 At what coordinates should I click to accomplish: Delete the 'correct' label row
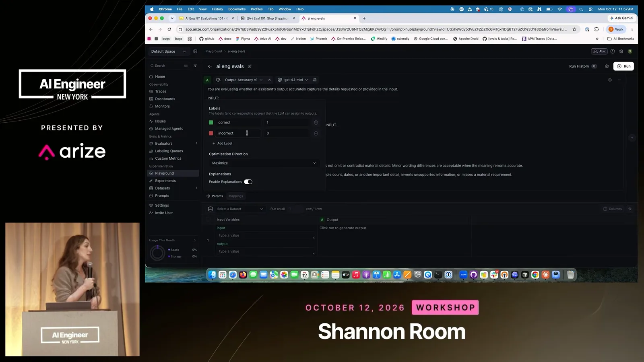316,122
